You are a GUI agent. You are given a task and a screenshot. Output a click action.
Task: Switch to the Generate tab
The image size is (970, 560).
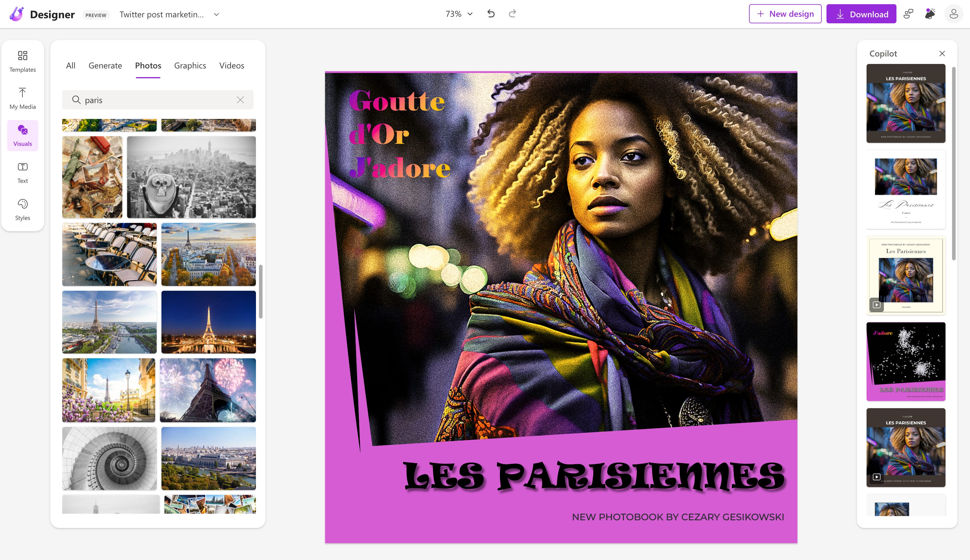click(x=105, y=65)
